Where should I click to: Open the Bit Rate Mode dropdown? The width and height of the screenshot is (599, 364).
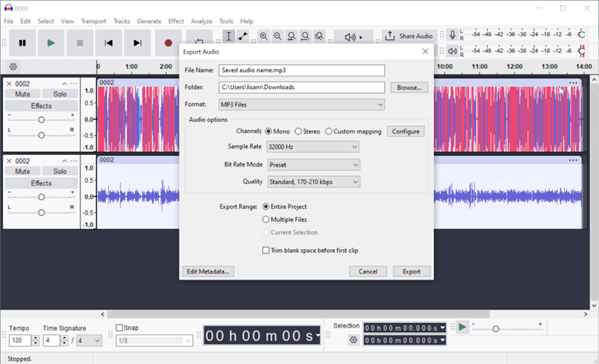(x=314, y=165)
